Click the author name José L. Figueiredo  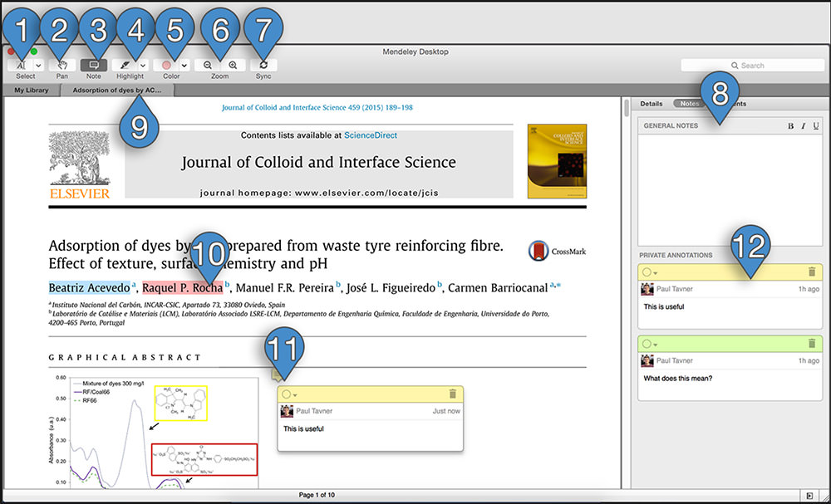coord(391,288)
